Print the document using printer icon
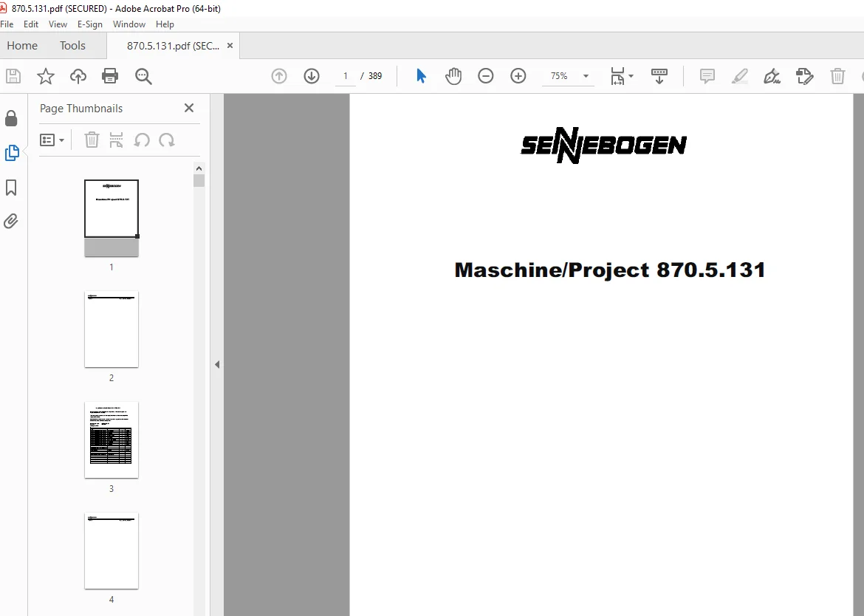 (x=110, y=76)
